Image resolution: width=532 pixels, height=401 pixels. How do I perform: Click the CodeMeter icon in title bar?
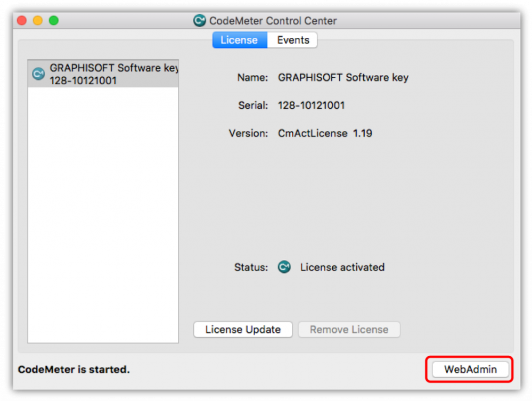point(200,20)
